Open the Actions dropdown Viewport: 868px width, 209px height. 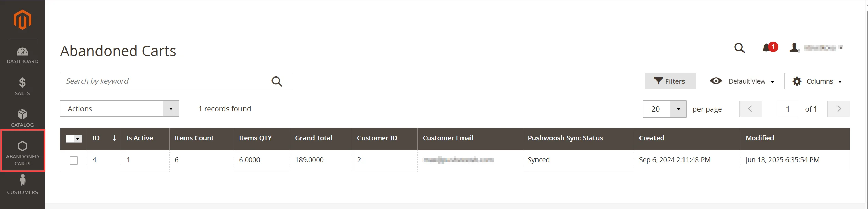[119, 109]
